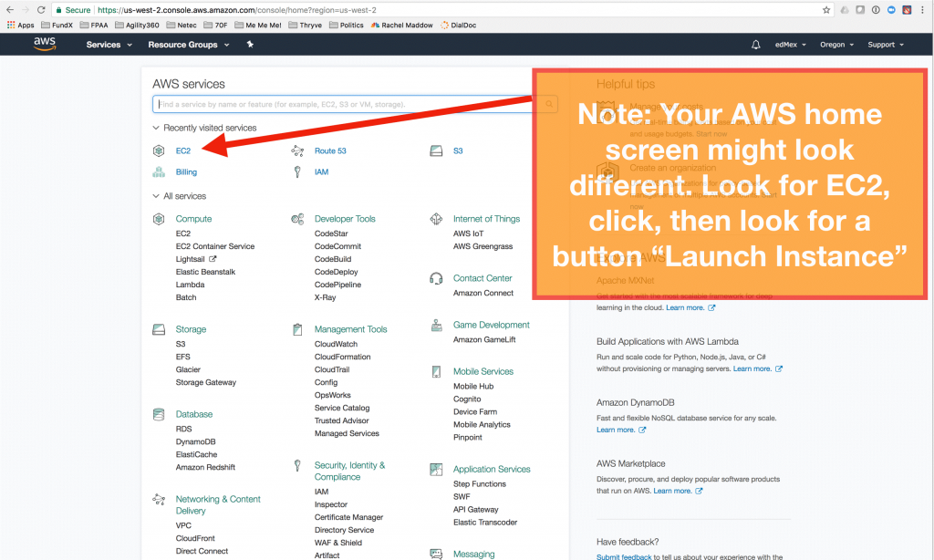Screen dimensions: 934x560
Task: Open the Support dropdown menu
Action: click(x=886, y=45)
